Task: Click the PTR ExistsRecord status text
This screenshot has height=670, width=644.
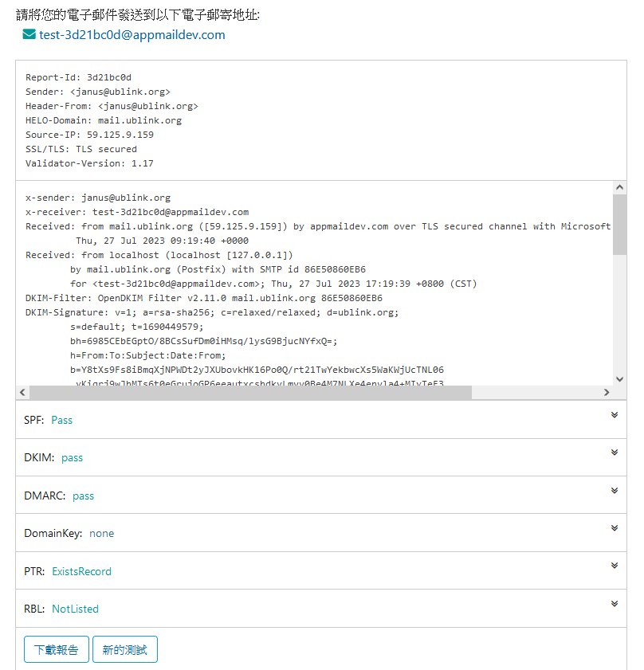Action: [81, 571]
